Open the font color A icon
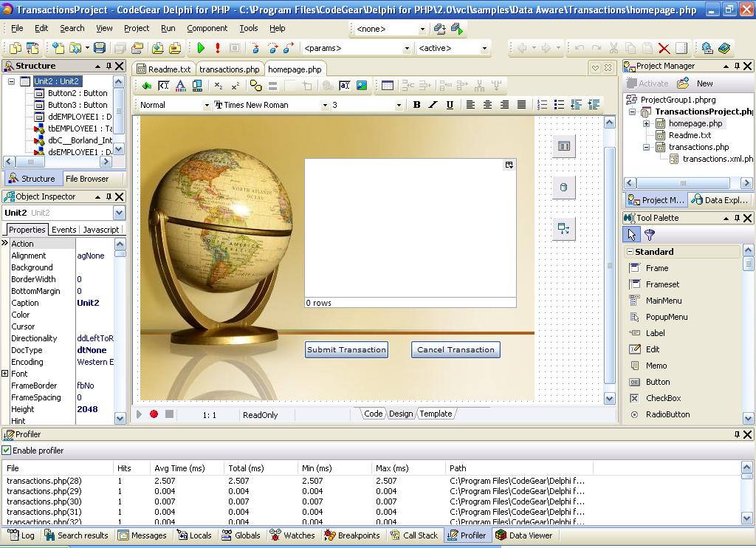The width and height of the screenshot is (756, 548). coord(180,86)
